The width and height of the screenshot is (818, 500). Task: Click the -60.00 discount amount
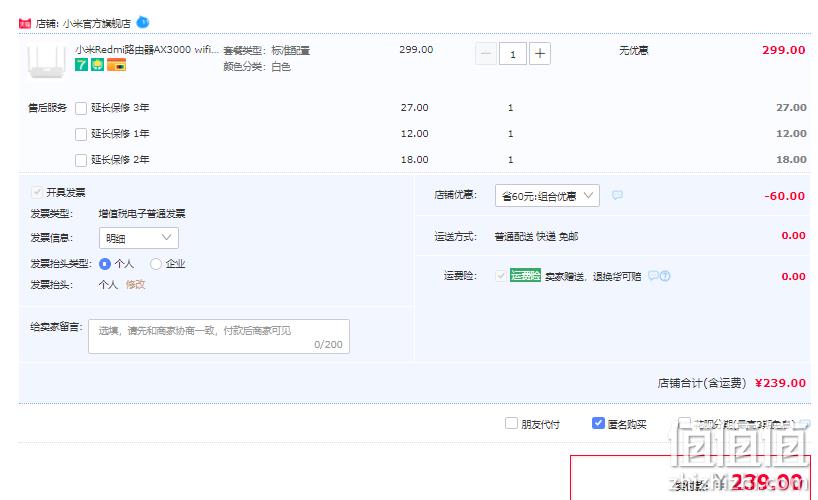[785, 196]
